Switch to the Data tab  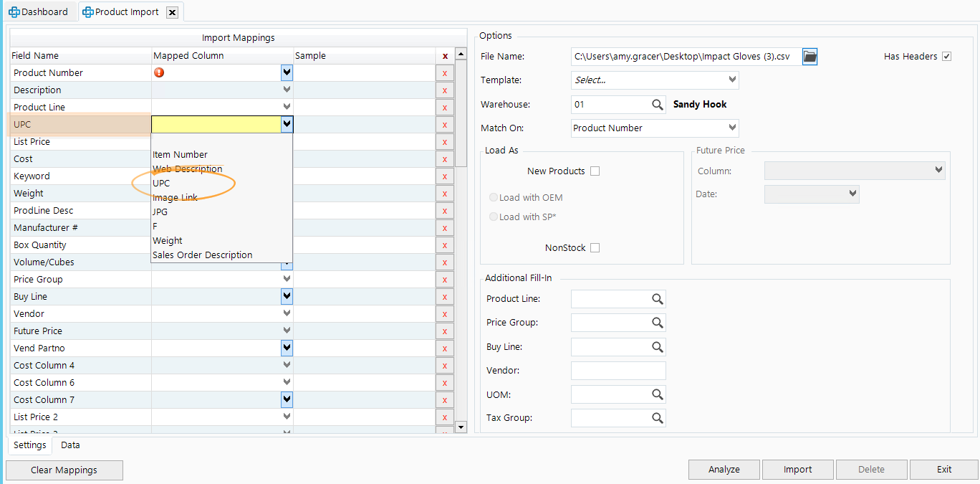click(70, 445)
